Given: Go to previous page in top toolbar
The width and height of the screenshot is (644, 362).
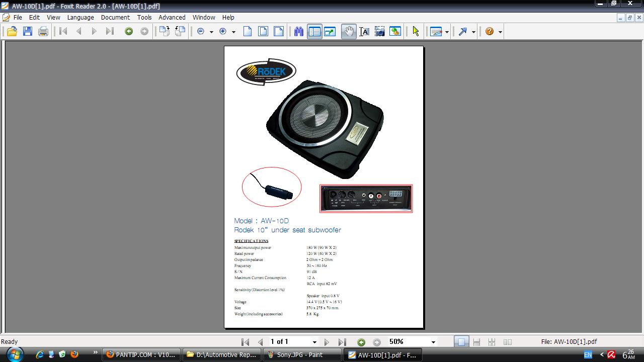Looking at the screenshot, I should [79, 32].
